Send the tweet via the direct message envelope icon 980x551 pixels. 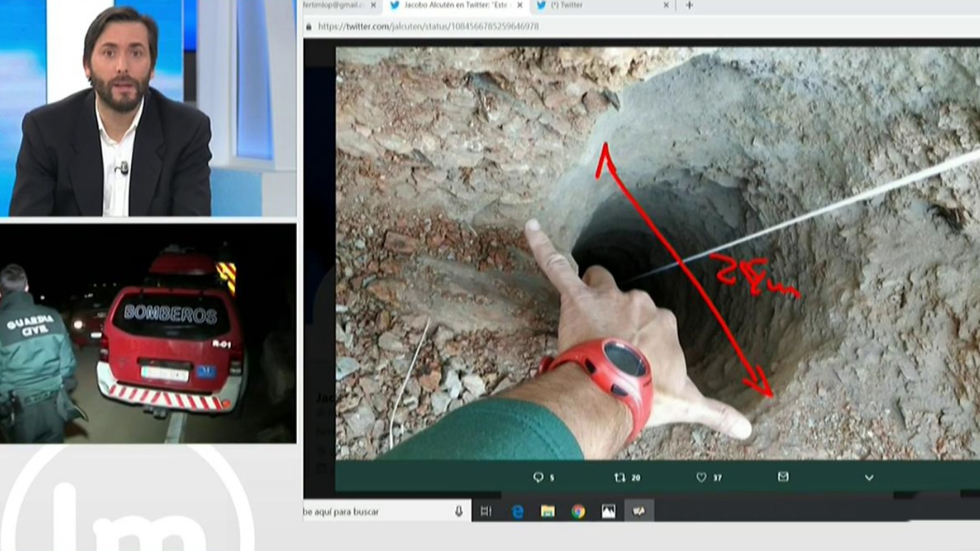point(783,477)
